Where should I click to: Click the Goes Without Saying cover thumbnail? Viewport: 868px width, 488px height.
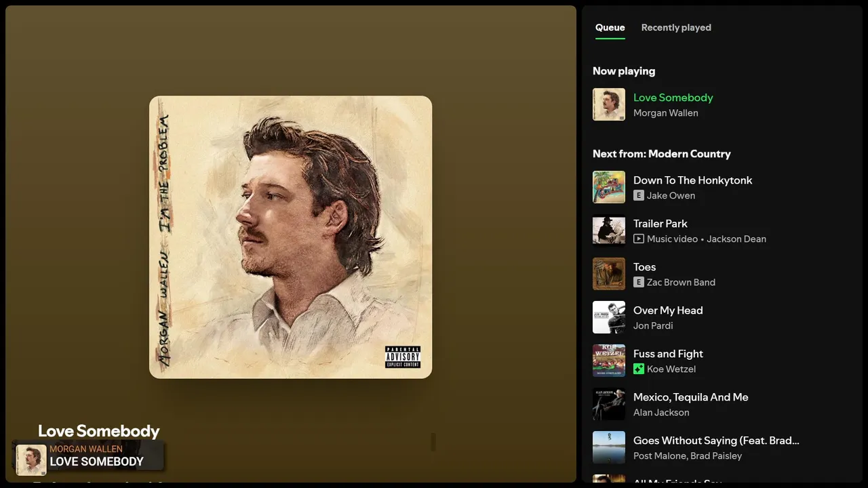point(609,447)
